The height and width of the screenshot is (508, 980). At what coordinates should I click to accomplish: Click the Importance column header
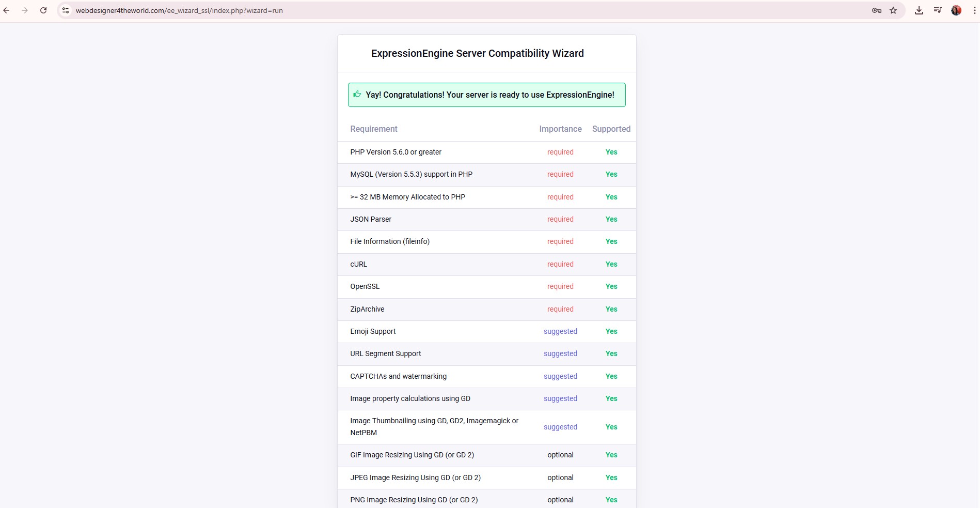pos(560,129)
